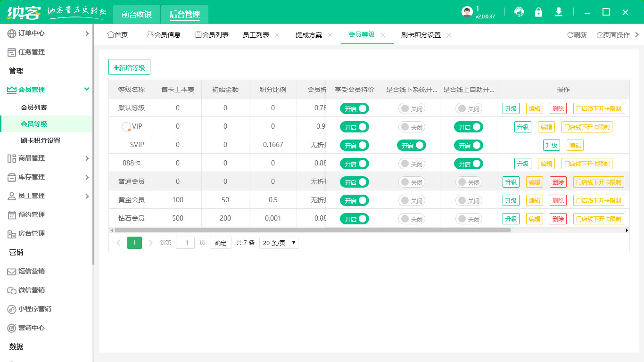Switch to the 前台收银 top tab

(x=137, y=14)
